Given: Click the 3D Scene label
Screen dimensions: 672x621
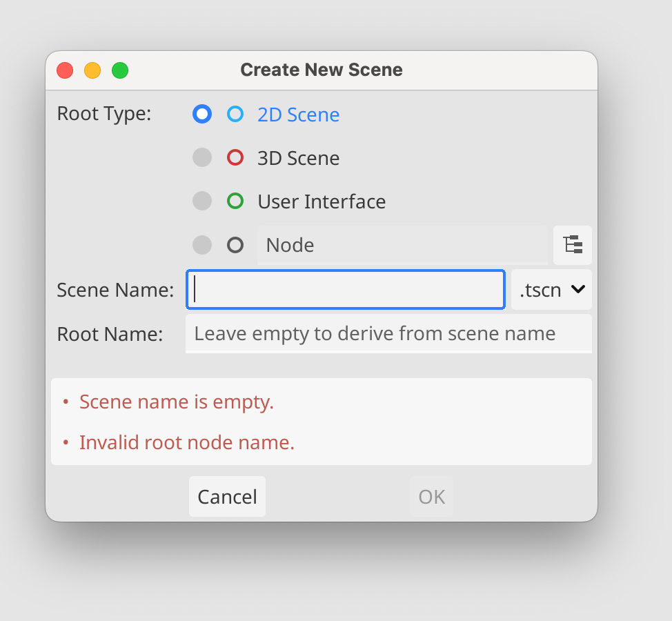Looking at the screenshot, I should click(298, 158).
